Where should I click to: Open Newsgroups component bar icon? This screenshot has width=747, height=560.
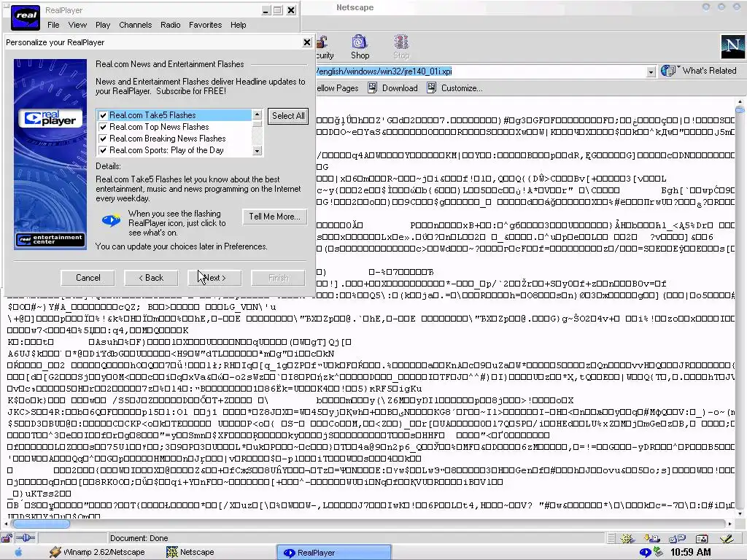[677, 539]
